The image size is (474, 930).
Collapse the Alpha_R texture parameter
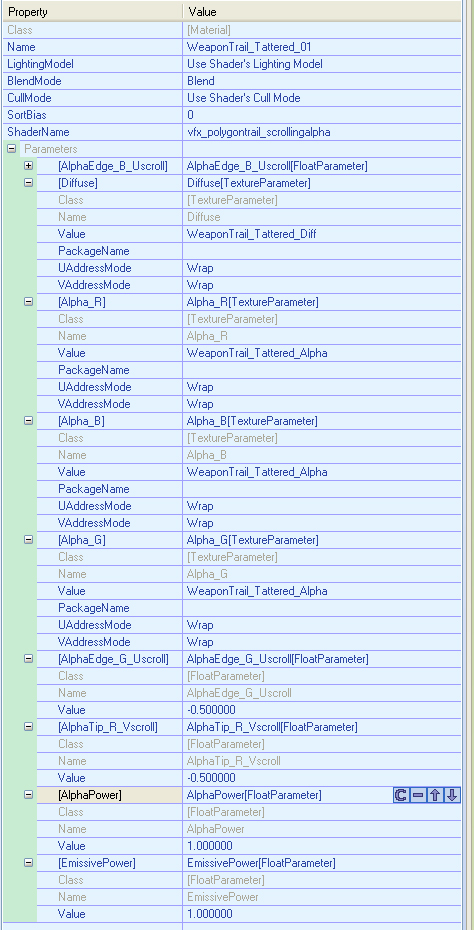pyautogui.click(x=28, y=302)
